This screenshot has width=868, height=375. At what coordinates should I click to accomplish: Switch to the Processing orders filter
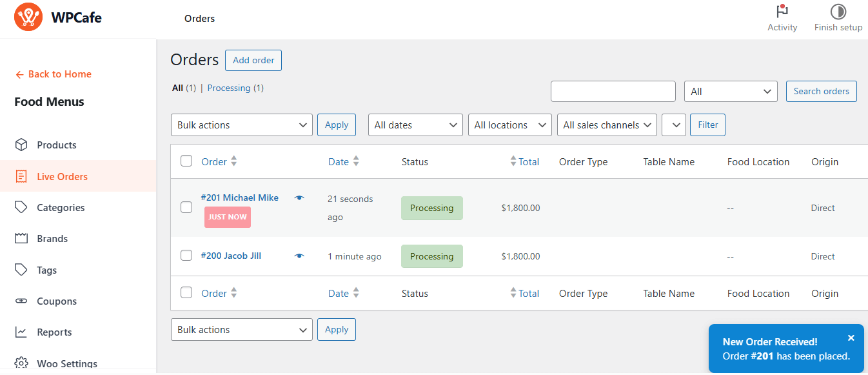pyautogui.click(x=229, y=88)
